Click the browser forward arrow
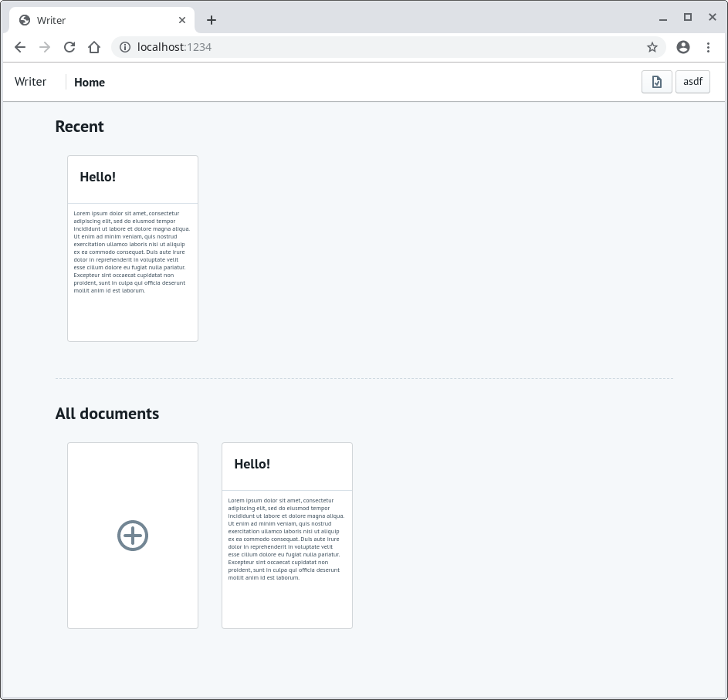This screenshot has height=700, width=728. [x=45, y=47]
